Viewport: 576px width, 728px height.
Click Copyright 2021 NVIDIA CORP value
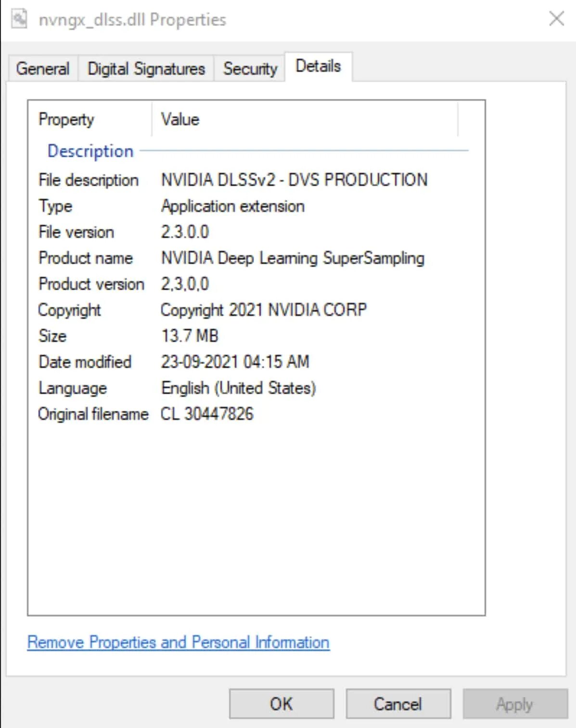264,310
